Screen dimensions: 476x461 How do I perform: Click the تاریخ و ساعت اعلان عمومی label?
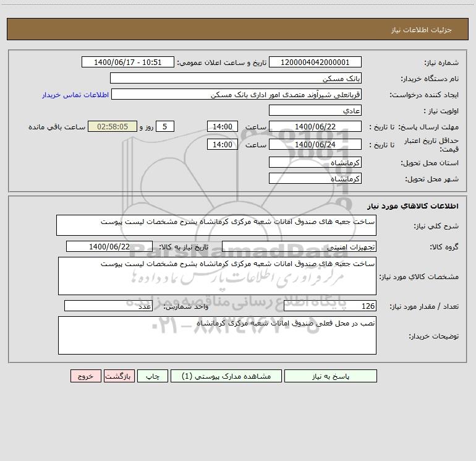(222, 63)
